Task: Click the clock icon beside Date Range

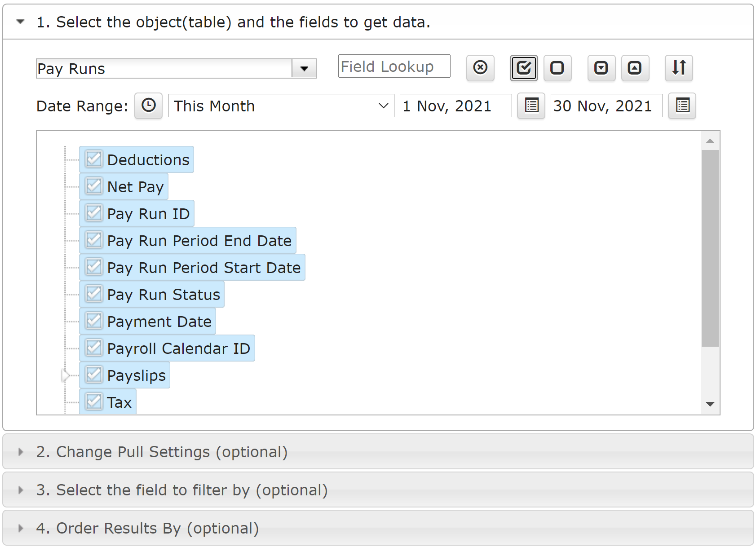Action: [148, 106]
